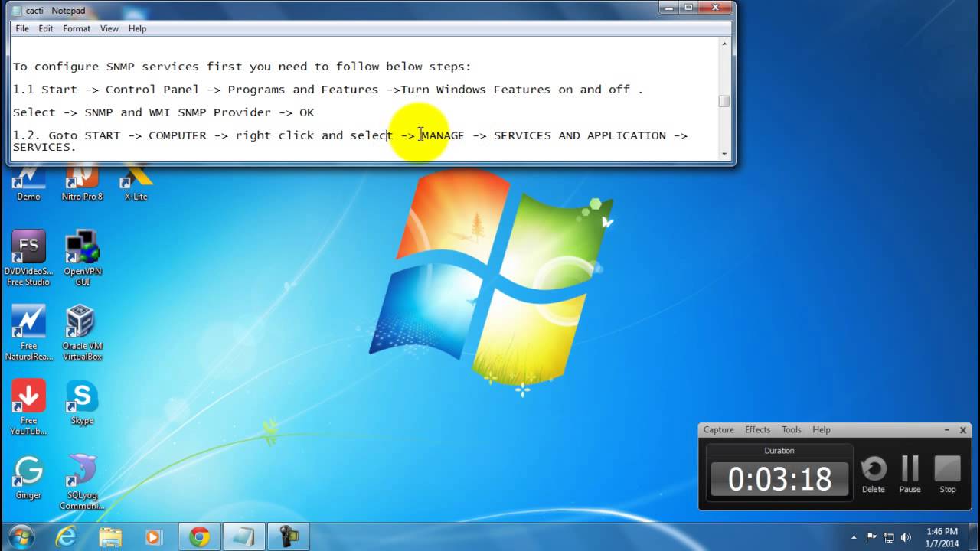Screen dimensions: 980x551
Task: Open the clock showing 1:46 PM
Action: (x=942, y=537)
